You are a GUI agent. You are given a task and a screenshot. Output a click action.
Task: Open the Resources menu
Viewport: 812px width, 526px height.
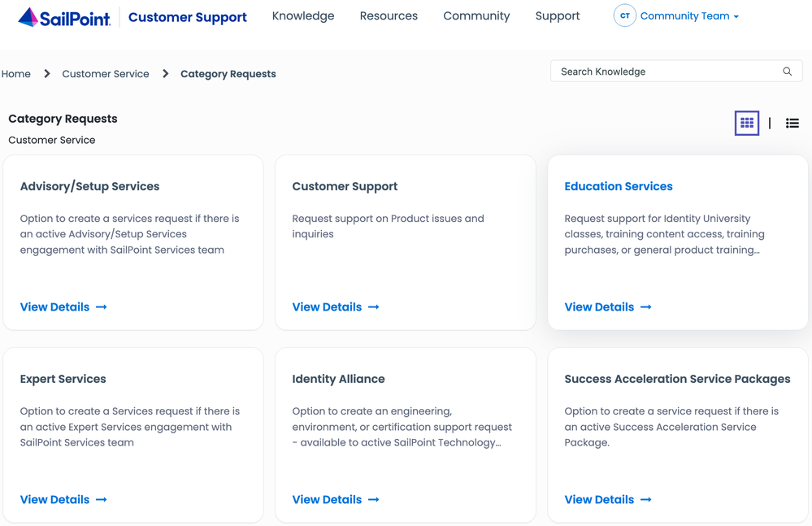pos(389,16)
